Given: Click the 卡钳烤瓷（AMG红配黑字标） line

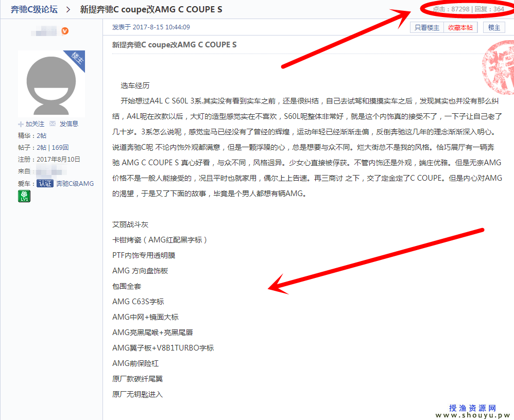Looking at the screenshot, I should tap(160, 240).
